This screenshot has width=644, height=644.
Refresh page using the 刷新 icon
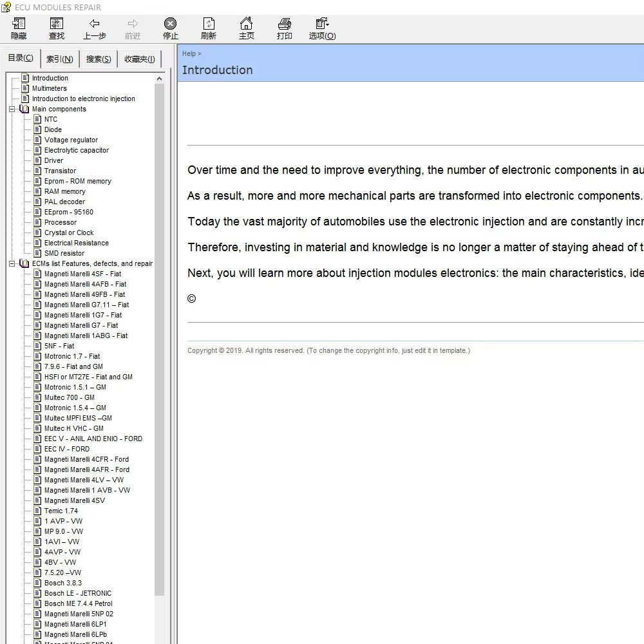(209, 28)
